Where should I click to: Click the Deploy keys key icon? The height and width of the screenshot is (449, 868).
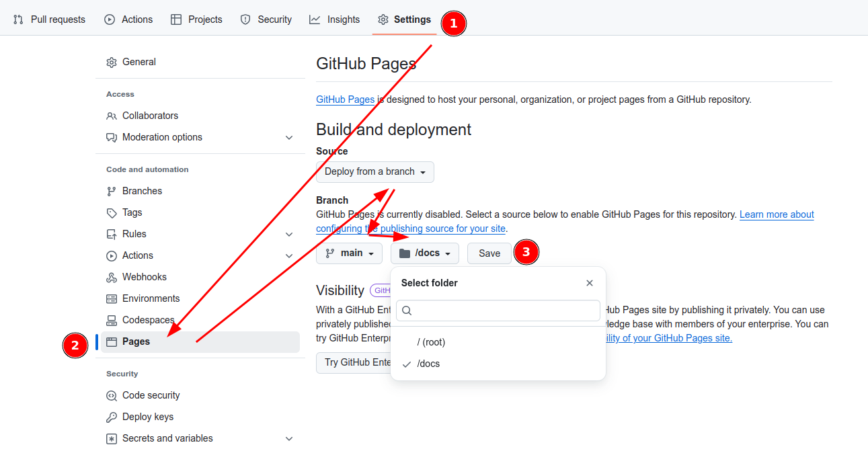[112, 417]
